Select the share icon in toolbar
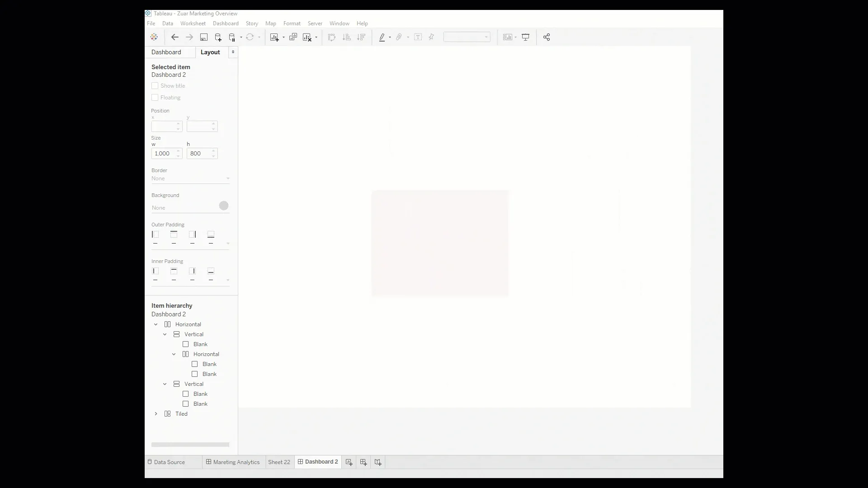This screenshot has width=868, height=488. 546,37
